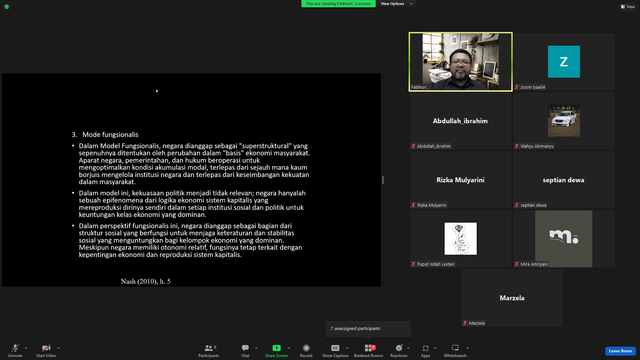Select Wahyu Abimanyu's car picture tile
This screenshot has height=360, width=640.
(564, 121)
